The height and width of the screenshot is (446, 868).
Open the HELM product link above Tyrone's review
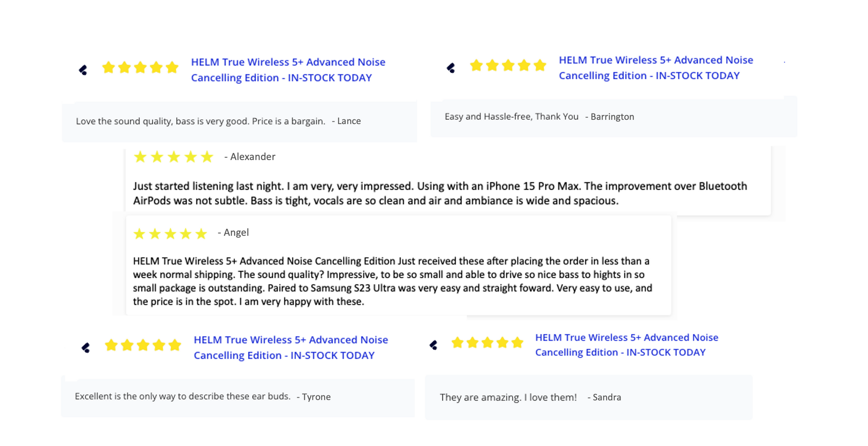291,347
